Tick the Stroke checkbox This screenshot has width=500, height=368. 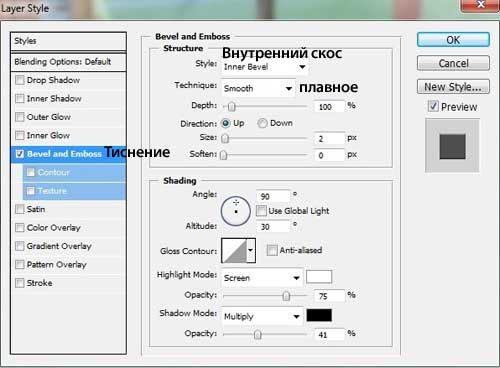(x=20, y=283)
